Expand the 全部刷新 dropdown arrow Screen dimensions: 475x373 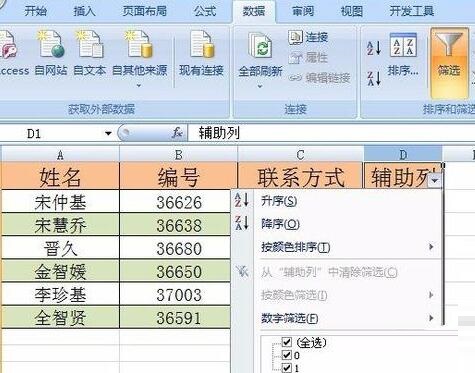click(260, 87)
